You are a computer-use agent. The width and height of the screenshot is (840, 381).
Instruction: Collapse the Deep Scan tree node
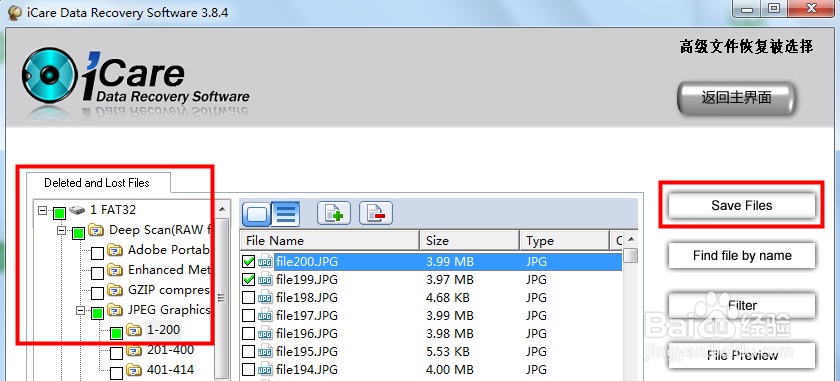(x=62, y=231)
